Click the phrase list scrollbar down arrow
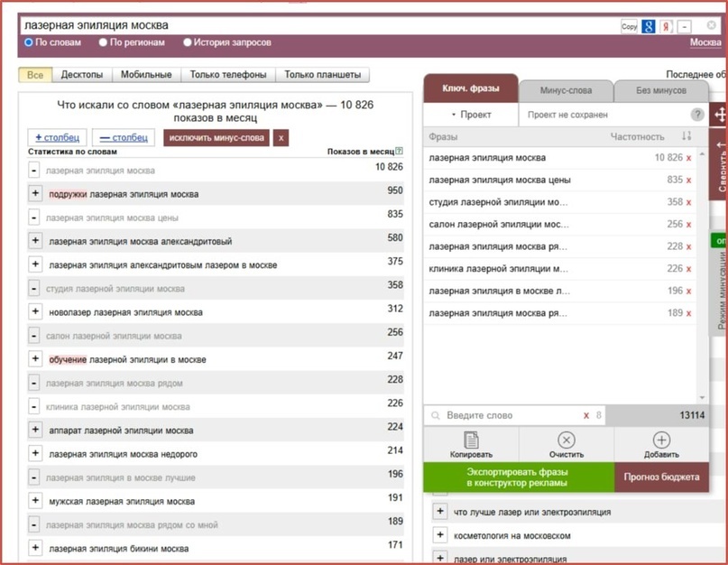This screenshot has height=565, width=728. (702, 398)
